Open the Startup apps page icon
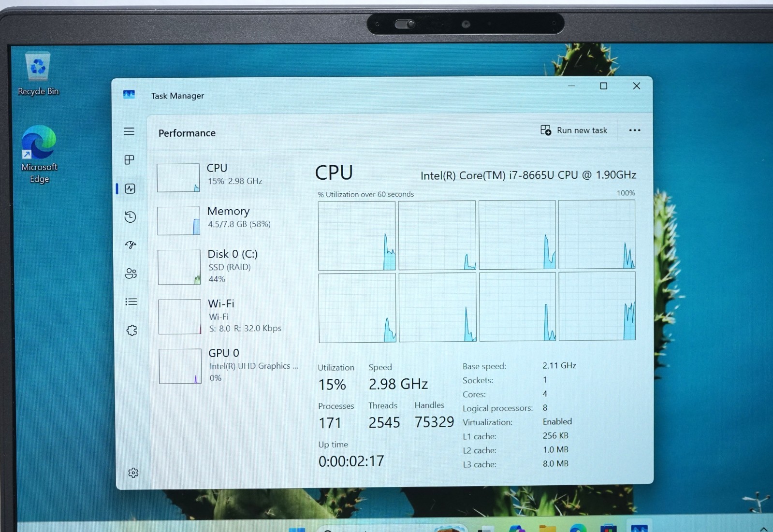This screenshot has width=773, height=532. (131, 245)
